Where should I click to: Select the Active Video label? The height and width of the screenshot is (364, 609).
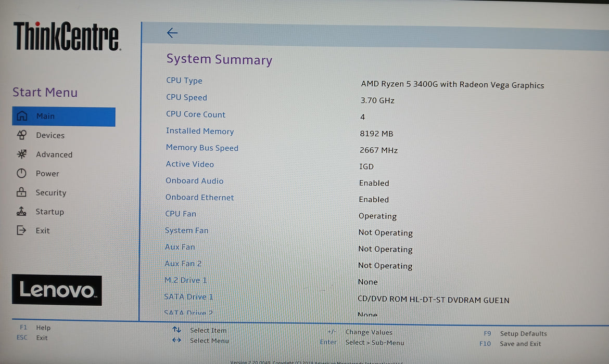coord(189,164)
